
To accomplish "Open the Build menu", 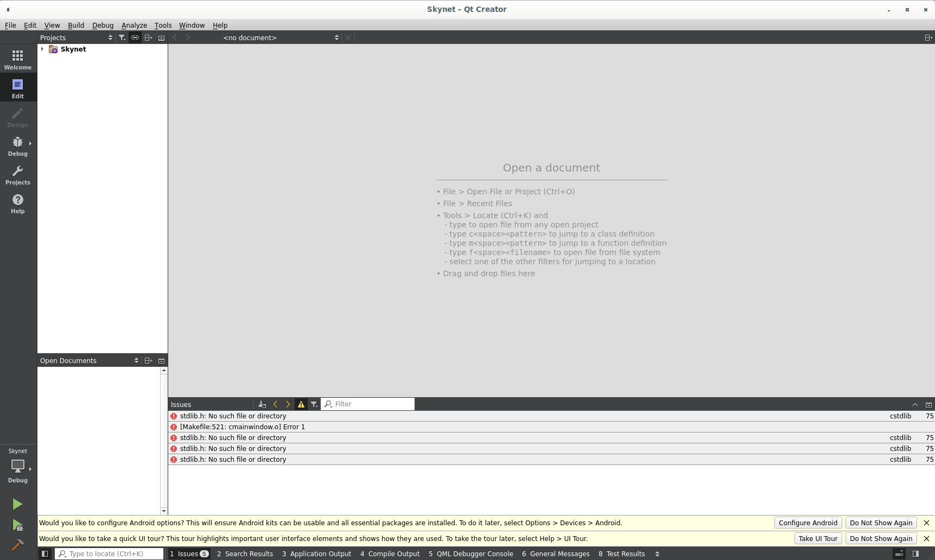I will point(76,25).
